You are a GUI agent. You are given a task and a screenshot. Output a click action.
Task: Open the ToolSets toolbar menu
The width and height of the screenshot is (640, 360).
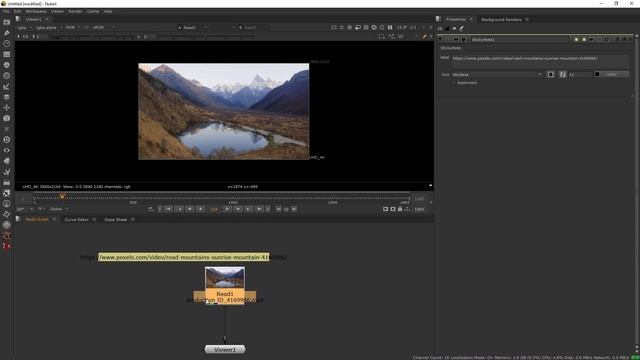tap(7, 171)
